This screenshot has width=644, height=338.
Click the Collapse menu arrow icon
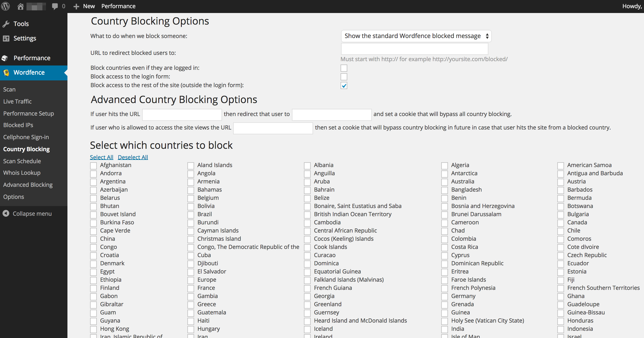[6, 214]
